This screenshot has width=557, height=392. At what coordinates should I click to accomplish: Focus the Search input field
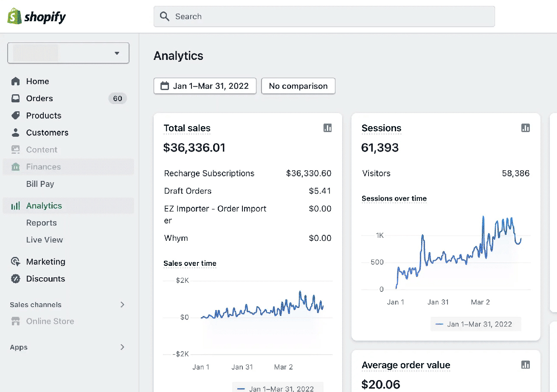coord(324,17)
